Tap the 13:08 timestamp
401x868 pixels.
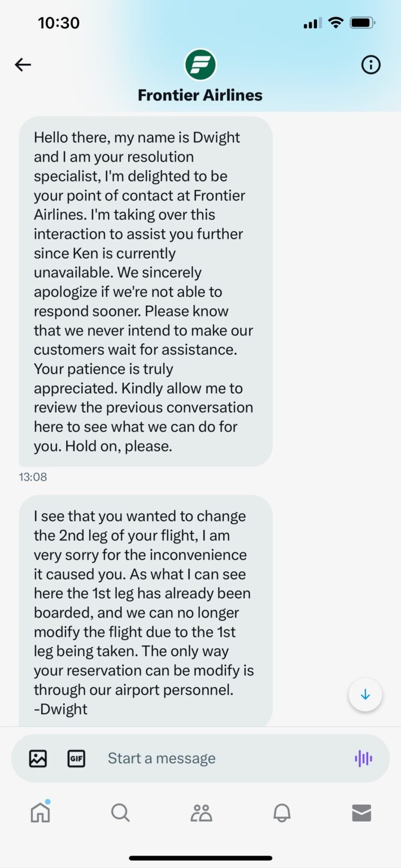click(x=33, y=476)
